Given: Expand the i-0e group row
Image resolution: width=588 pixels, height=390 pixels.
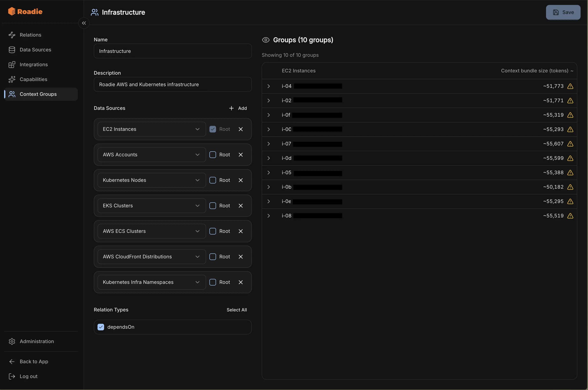Looking at the screenshot, I should (269, 201).
